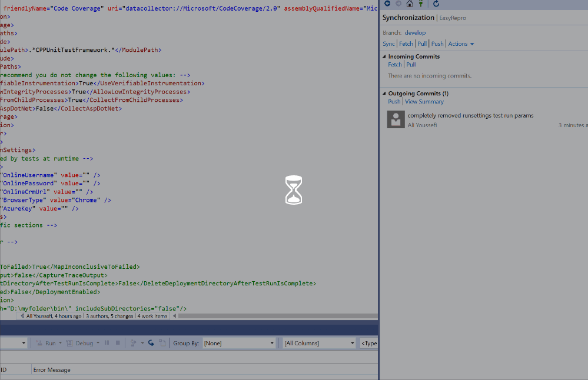Click the commit author avatar icon

(395, 119)
